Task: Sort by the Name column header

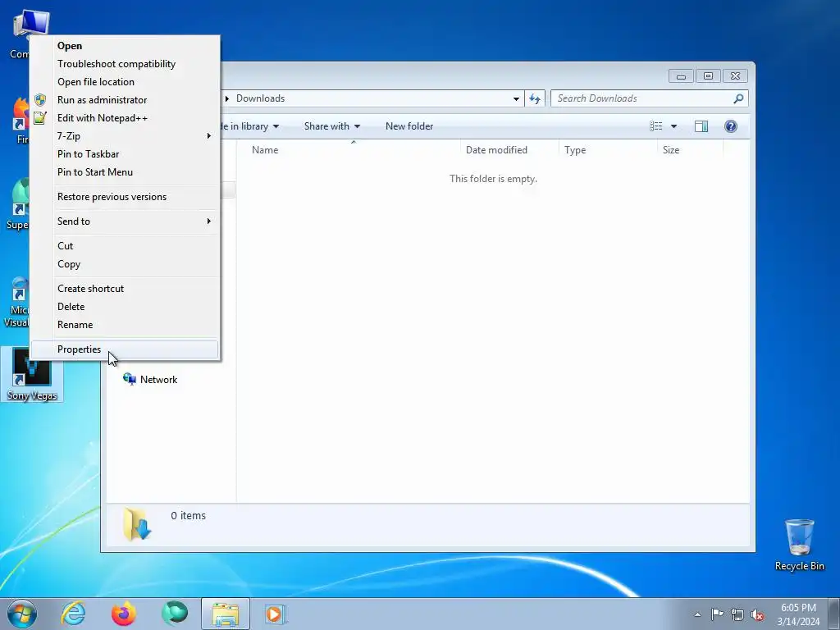Action: tap(353, 150)
